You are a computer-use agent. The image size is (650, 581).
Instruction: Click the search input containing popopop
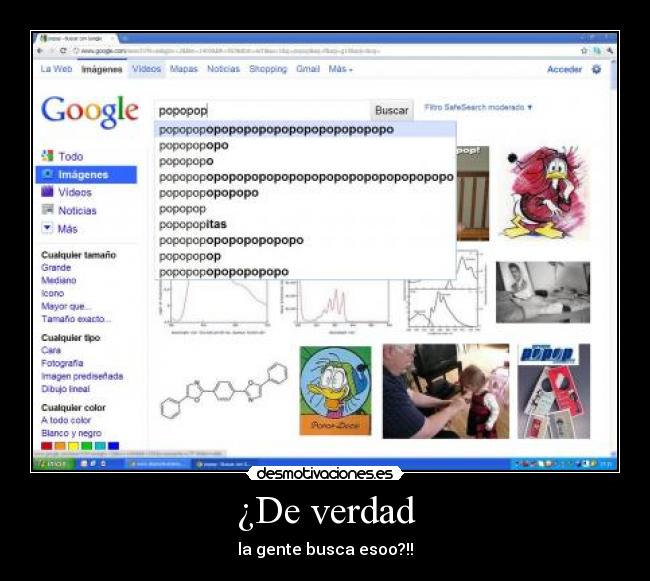point(262,111)
